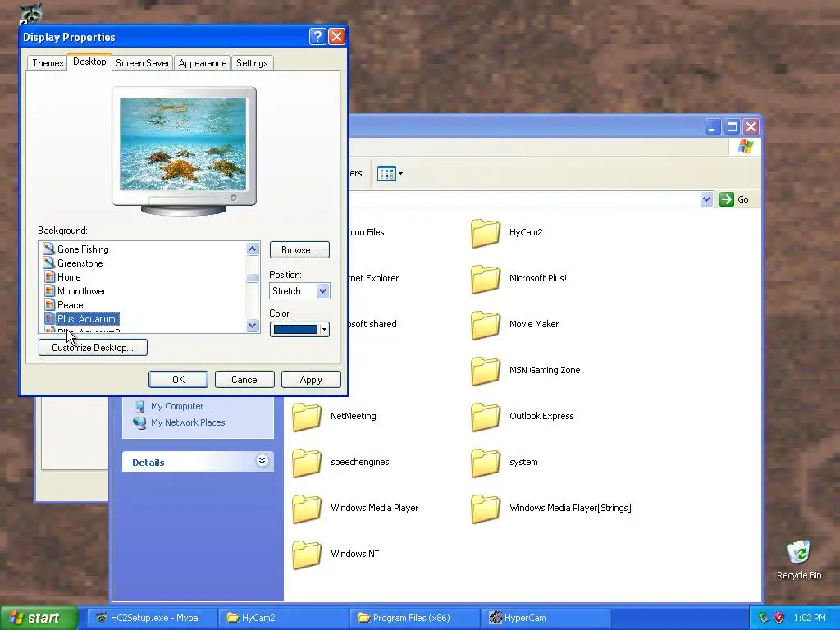Click Customize Desktop... button
840x630 pixels.
(x=93, y=347)
